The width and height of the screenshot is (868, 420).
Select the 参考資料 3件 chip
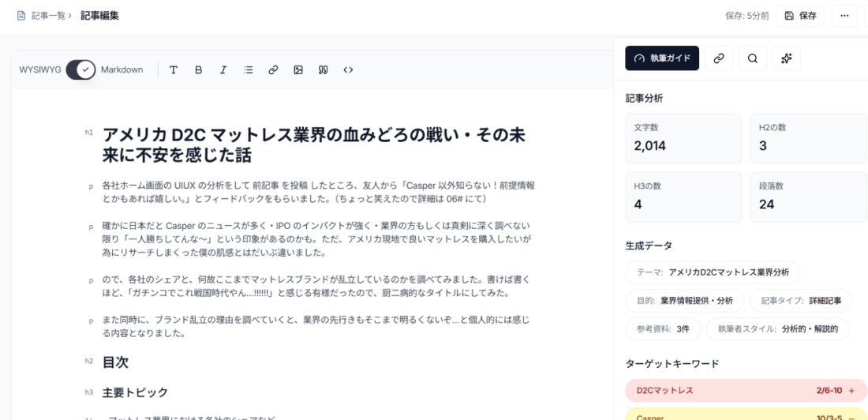tap(663, 328)
